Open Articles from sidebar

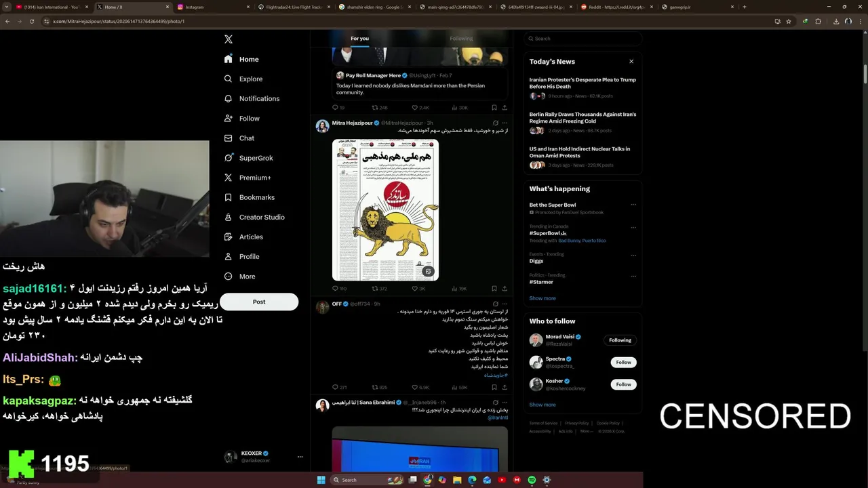pos(243,237)
